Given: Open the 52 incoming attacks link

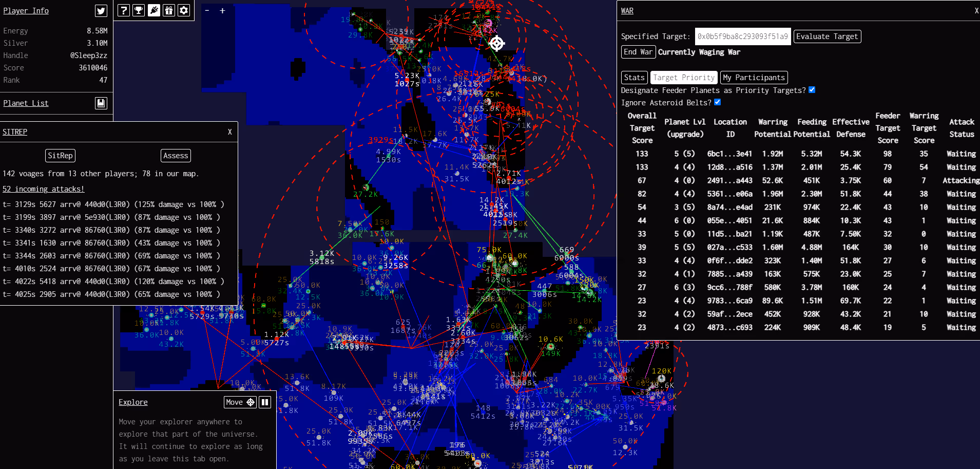Looking at the screenshot, I should pos(44,189).
